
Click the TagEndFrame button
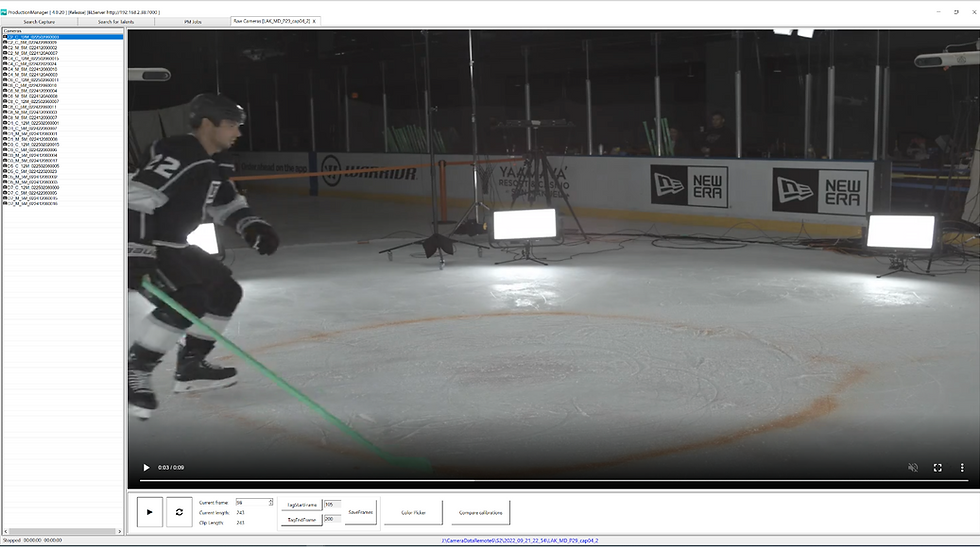point(302,519)
